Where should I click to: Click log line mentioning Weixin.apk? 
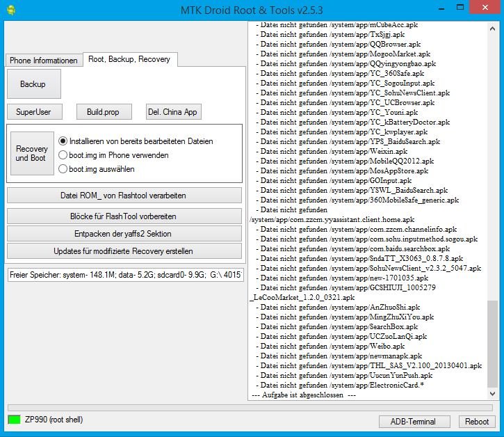click(x=332, y=151)
